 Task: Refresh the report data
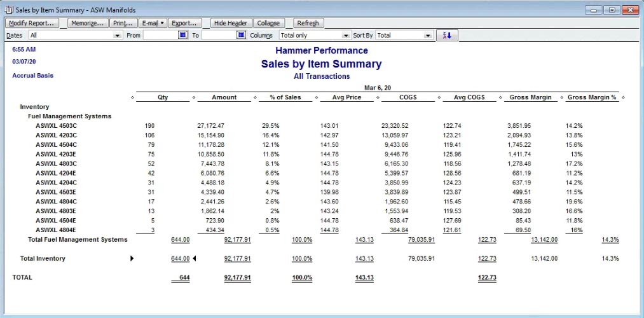click(308, 23)
